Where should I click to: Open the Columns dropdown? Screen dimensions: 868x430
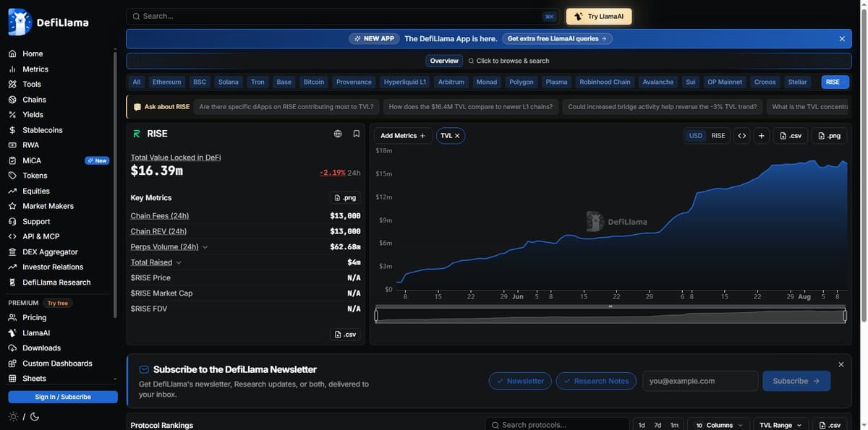[718, 425]
